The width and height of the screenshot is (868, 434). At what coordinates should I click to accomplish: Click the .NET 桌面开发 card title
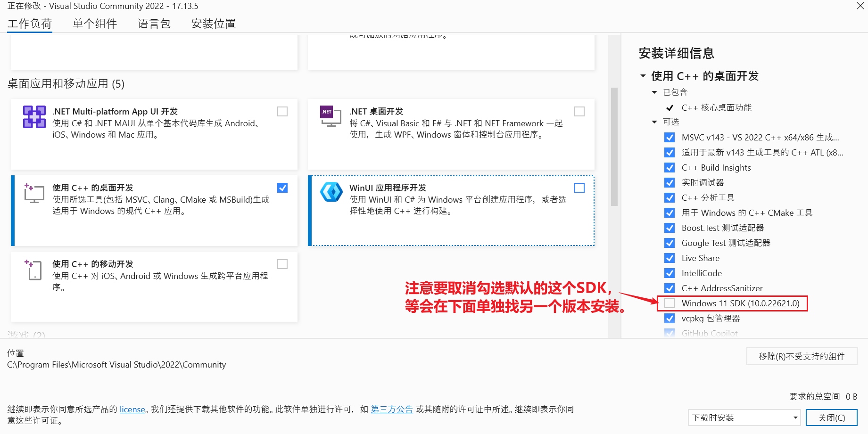376,112
